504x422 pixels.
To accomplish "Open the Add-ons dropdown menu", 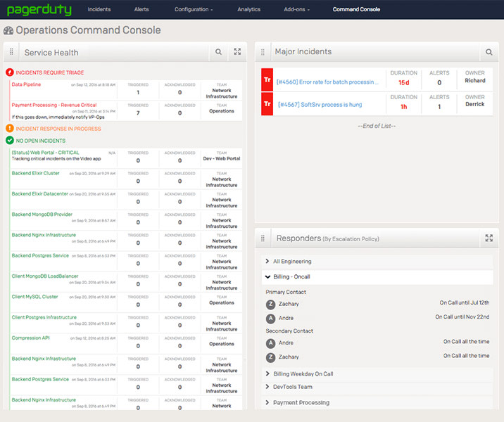I will 296,9.
